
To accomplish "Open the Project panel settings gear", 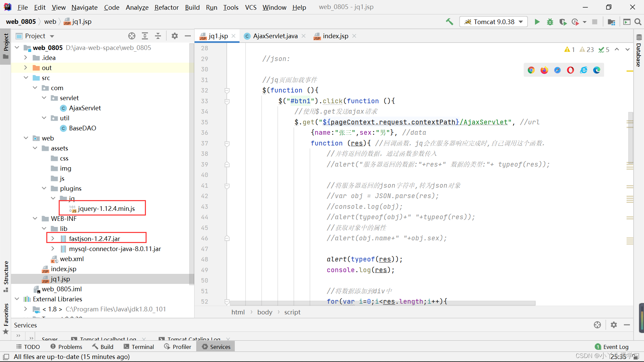I will point(175,36).
